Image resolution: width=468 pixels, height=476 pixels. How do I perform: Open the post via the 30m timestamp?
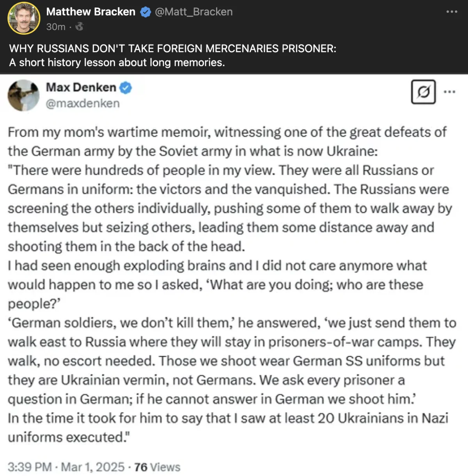pyautogui.click(x=55, y=27)
